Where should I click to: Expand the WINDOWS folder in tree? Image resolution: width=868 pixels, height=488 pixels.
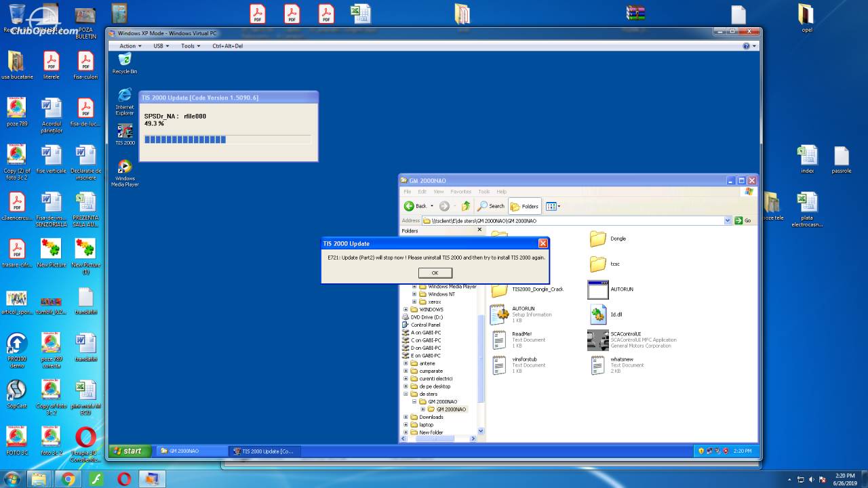(x=406, y=310)
